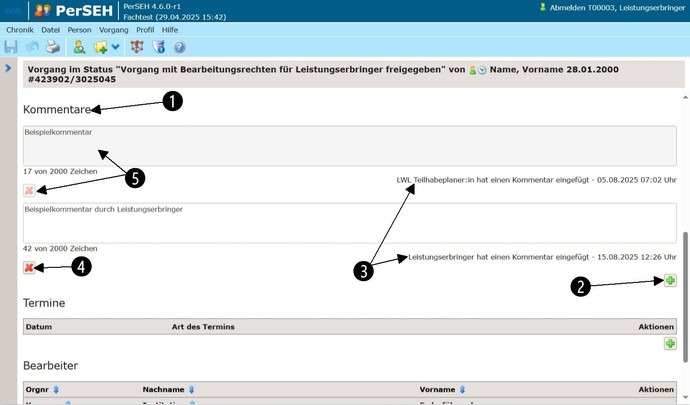Sort Bearbeiter table by Vorname
Screen dimensions: 690x405
(462, 390)
